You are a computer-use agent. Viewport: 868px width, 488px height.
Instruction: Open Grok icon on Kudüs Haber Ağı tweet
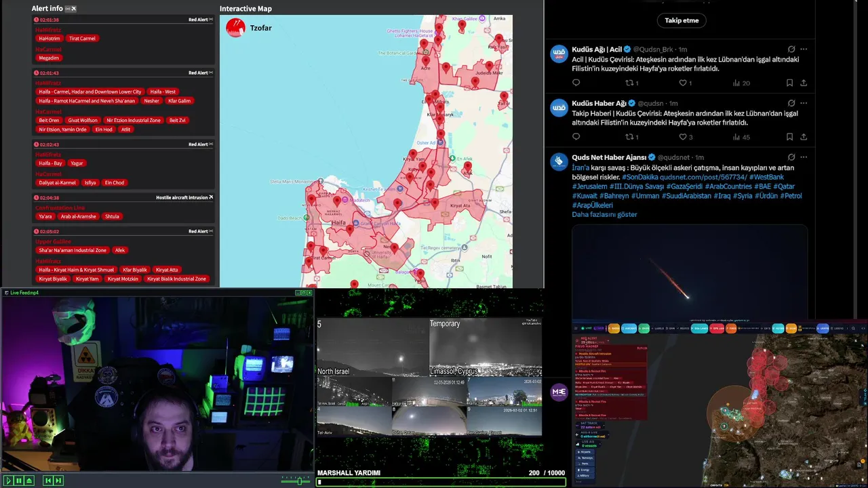click(x=791, y=103)
